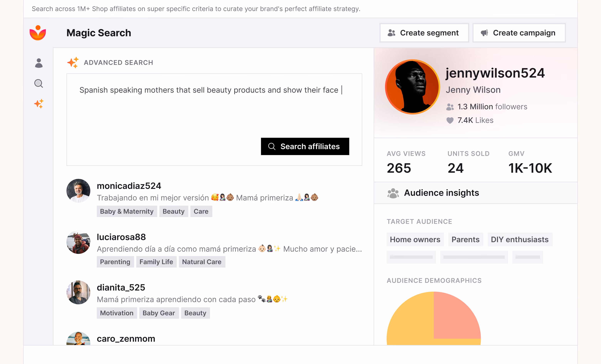601x364 pixels.
Task: Open luciarosa88's profile picture
Action: click(x=78, y=242)
